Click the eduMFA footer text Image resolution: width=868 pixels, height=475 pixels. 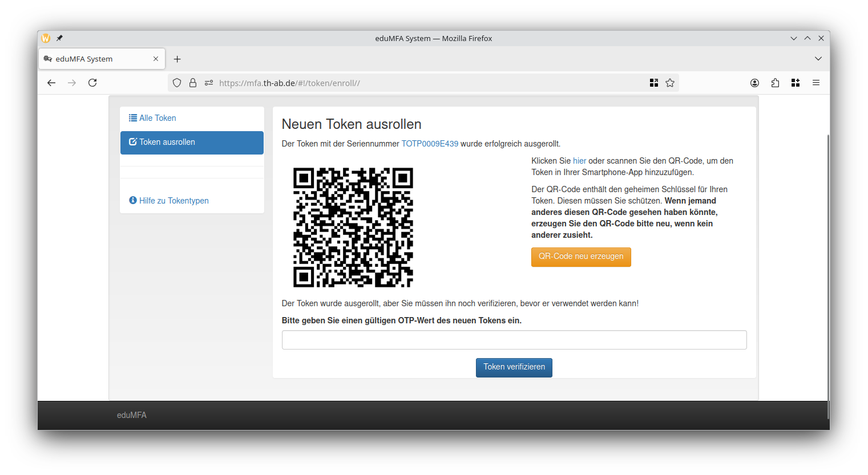coord(132,415)
